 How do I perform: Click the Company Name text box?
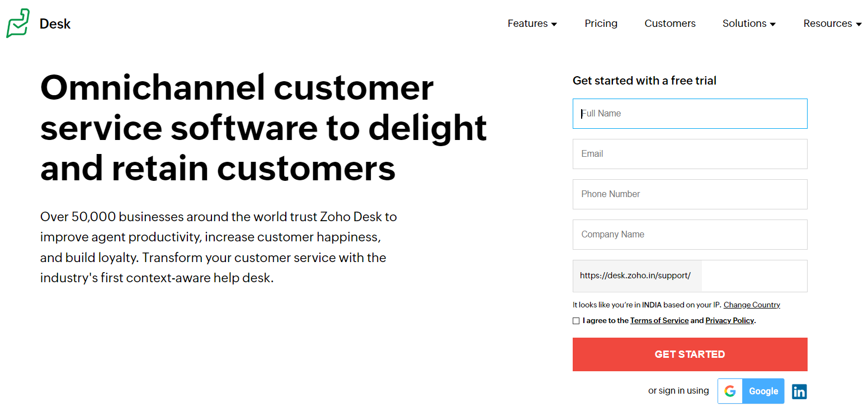point(690,235)
